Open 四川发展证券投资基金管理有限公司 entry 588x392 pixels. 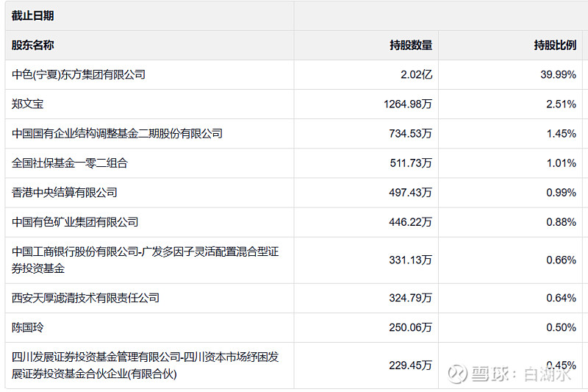145,365
